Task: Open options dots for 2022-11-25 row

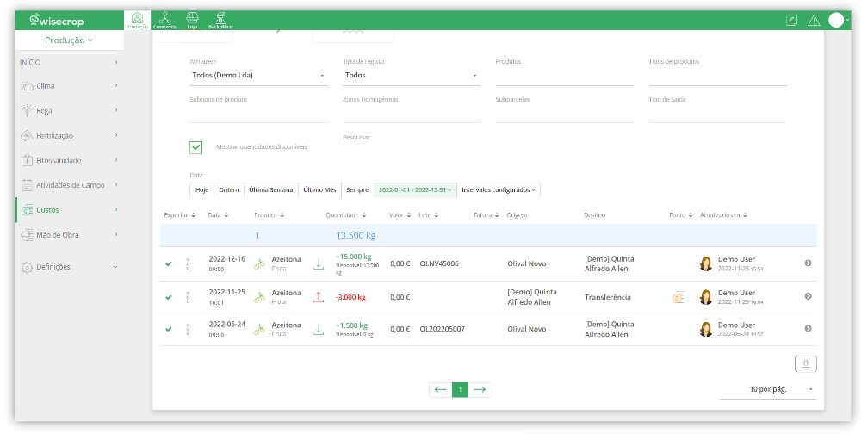Action: click(x=189, y=297)
